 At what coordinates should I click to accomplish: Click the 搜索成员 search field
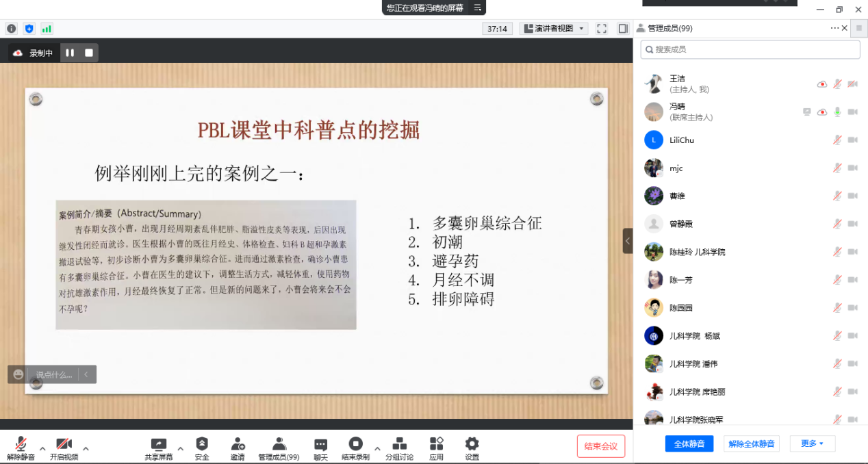[x=750, y=49]
